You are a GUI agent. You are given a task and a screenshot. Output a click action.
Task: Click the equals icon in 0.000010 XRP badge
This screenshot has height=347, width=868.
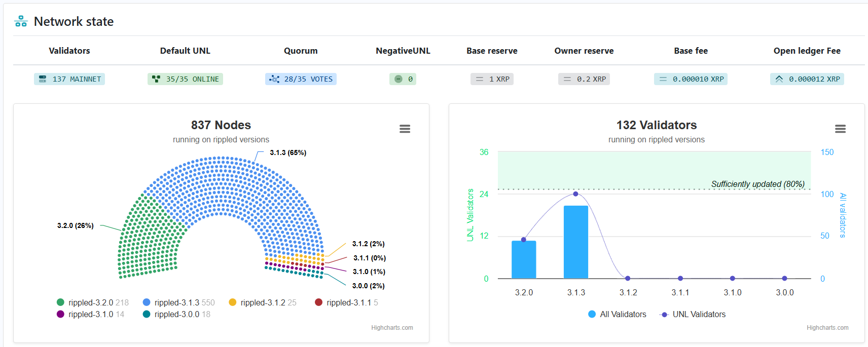[663, 79]
